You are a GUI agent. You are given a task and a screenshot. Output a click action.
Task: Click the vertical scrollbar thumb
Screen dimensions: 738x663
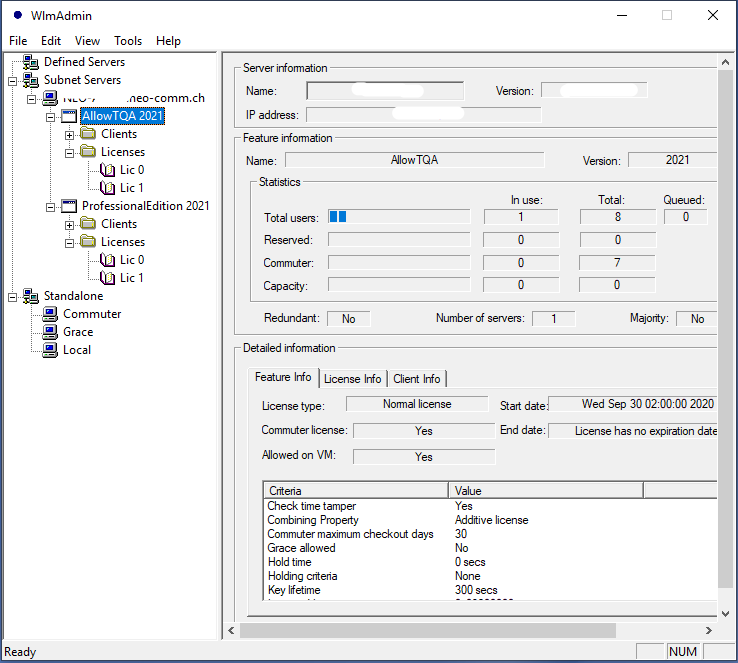click(725, 329)
